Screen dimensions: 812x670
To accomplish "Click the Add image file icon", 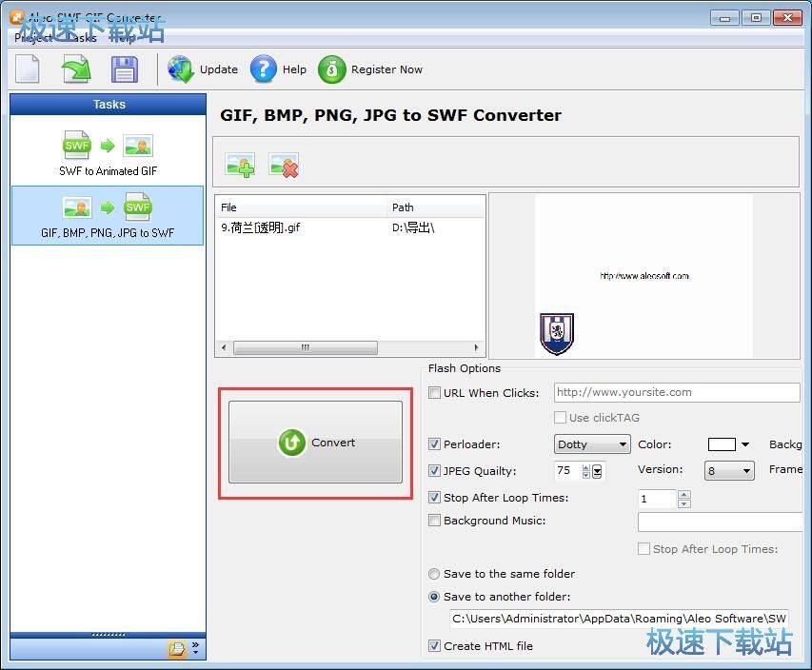I will tap(240, 166).
